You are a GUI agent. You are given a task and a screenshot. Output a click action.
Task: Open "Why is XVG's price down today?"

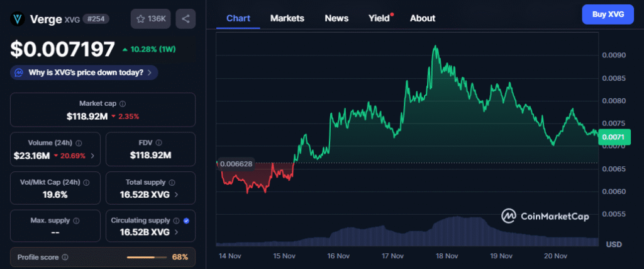tap(84, 72)
